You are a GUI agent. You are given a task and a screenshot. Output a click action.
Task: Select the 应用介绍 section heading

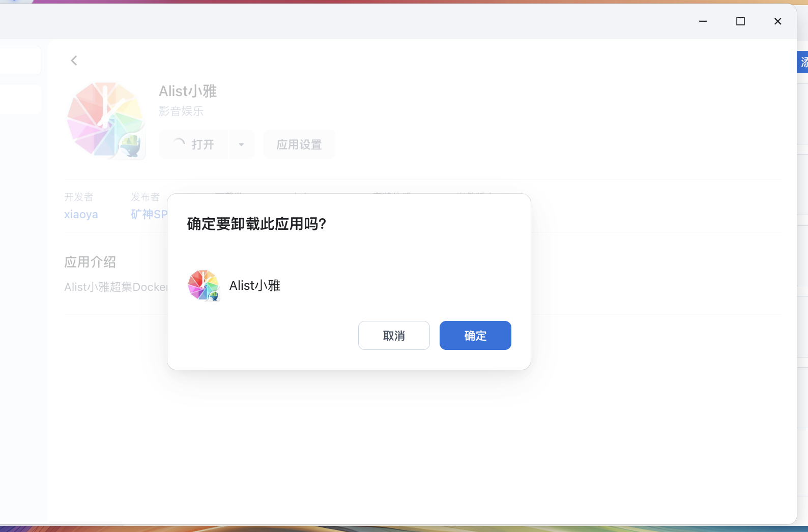click(90, 262)
